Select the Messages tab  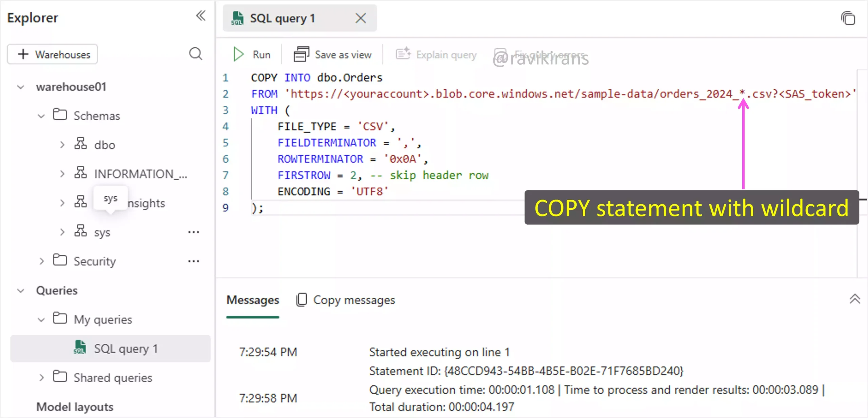coord(253,300)
